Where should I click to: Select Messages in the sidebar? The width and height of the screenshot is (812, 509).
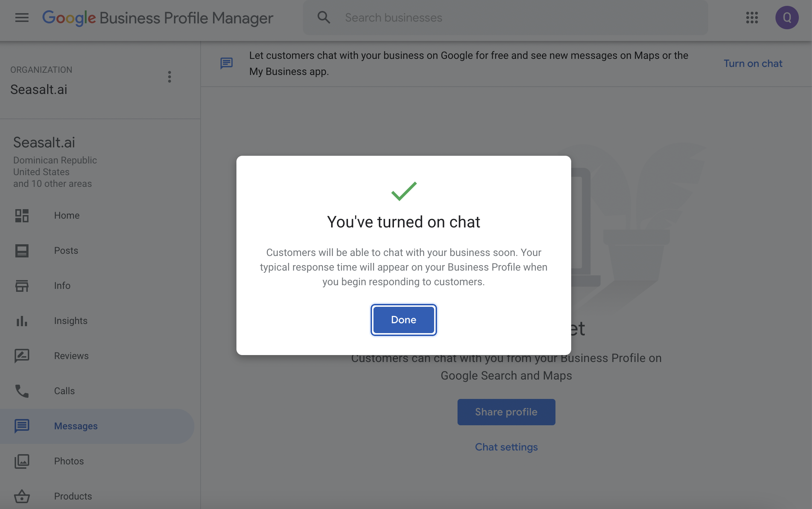(x=76, y=426)
